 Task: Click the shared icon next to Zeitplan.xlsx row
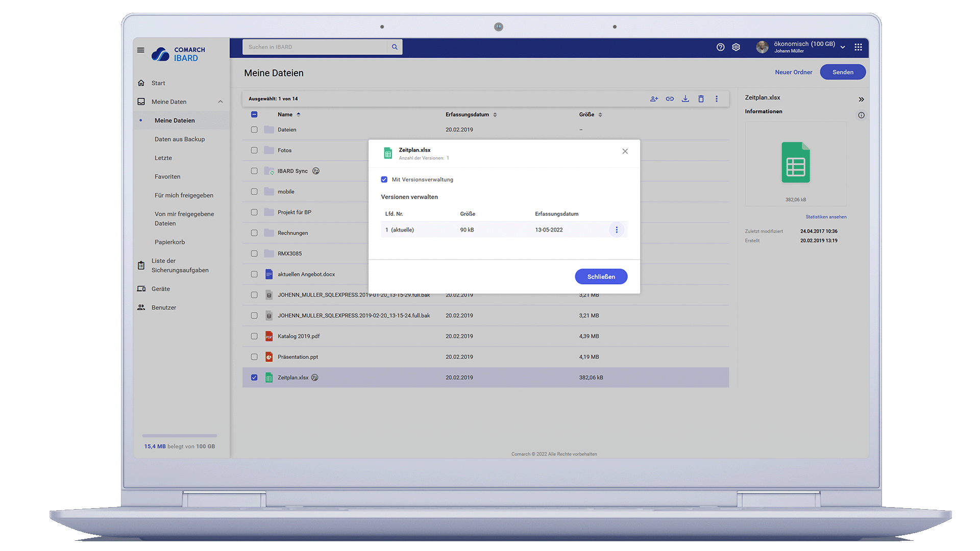pyautogui.click(x=315, y=378)
